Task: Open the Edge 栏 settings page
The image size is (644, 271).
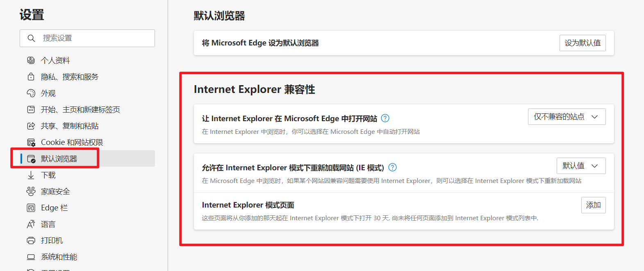Action: click(x=54, y=208)
